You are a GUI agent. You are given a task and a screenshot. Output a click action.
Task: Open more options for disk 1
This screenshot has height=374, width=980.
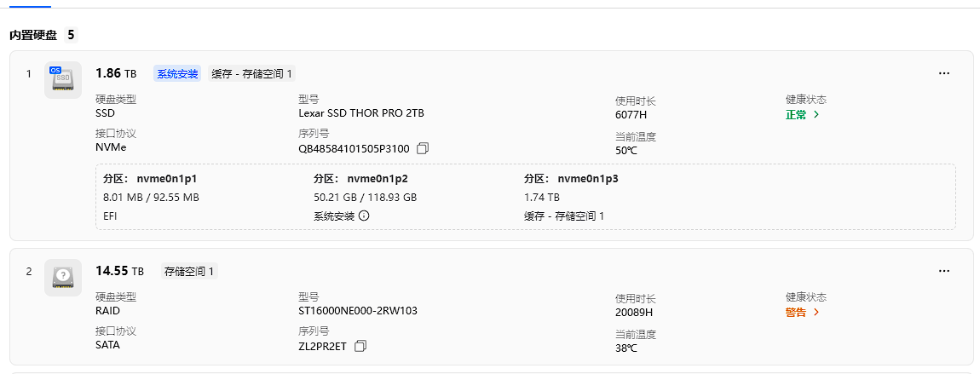click(943, 73)
